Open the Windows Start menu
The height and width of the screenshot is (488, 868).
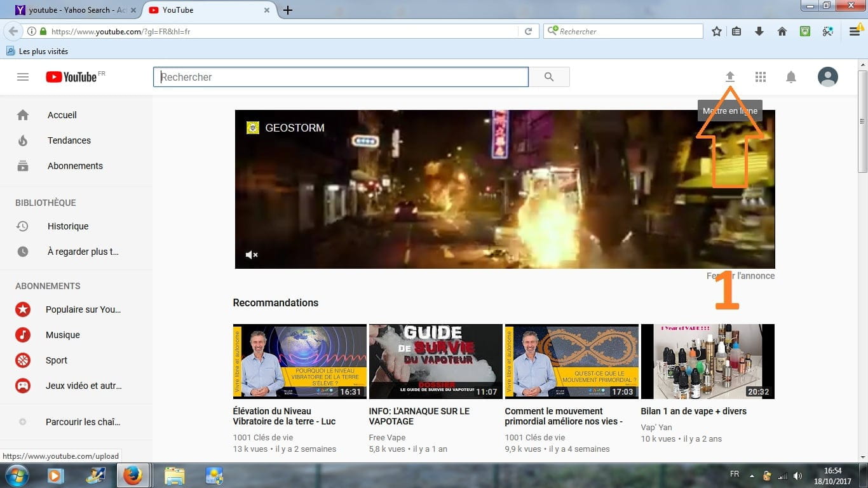pos(16,475)
